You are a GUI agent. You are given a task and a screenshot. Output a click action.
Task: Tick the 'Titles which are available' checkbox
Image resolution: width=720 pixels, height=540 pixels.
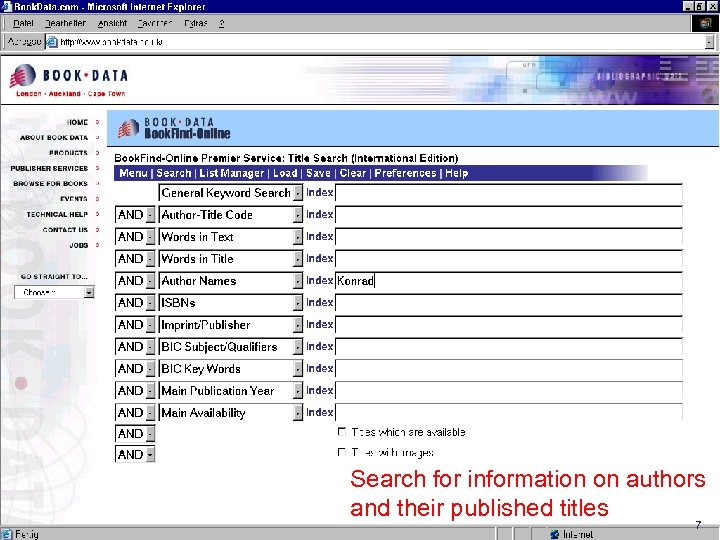[x=342, y=432]
